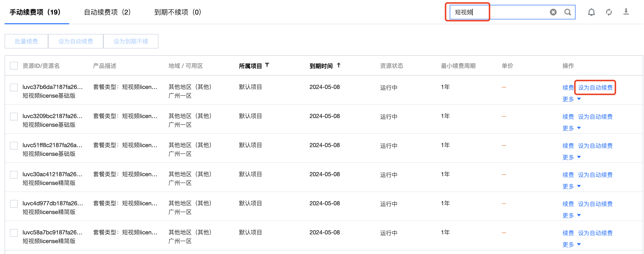This screenshot has width=644, height=254.
Task: Click the top 设为自动续费 batch button
Action: pyautogui.click(x=75, y=41)
